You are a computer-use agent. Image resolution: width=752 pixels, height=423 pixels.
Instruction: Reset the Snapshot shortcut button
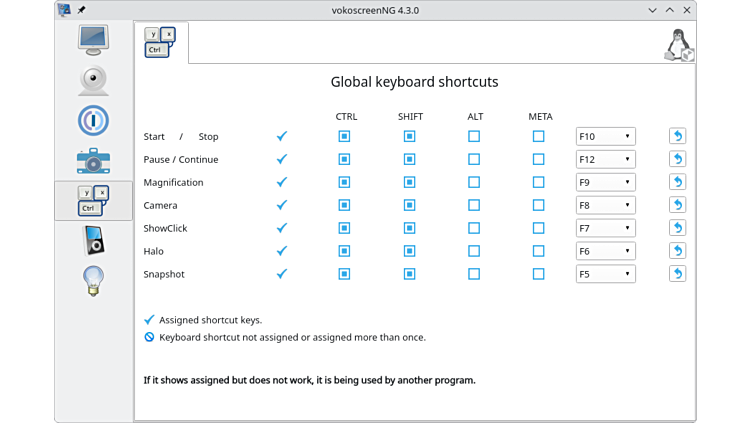677,274
